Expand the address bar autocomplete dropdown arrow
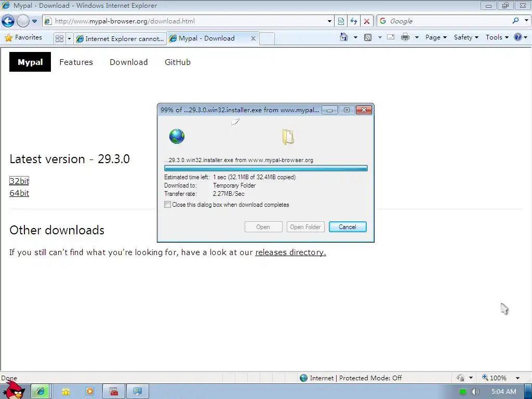Image resolution: width=532 pixels, height=399 pixels. click(329, 21)
